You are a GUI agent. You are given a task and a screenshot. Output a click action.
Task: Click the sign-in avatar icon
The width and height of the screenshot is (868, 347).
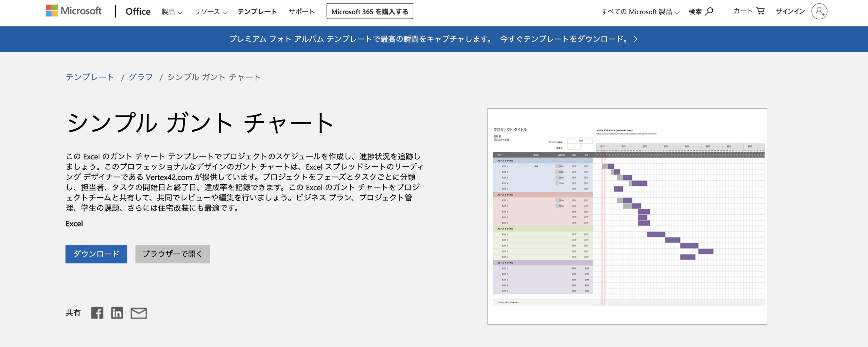point(819,11)
